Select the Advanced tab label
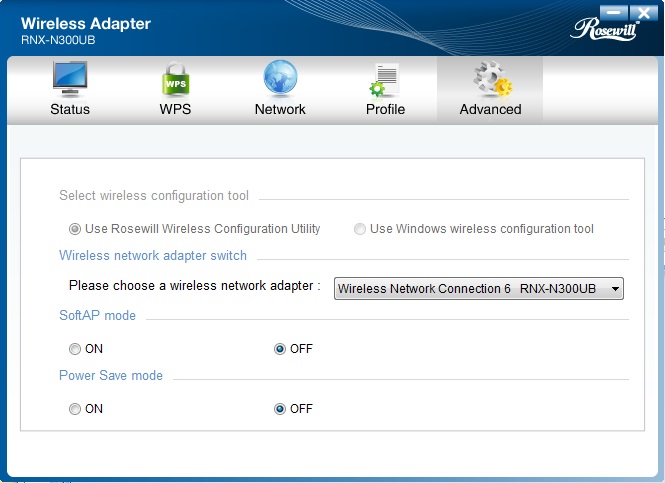665x483 pixels. click(490, 109)
